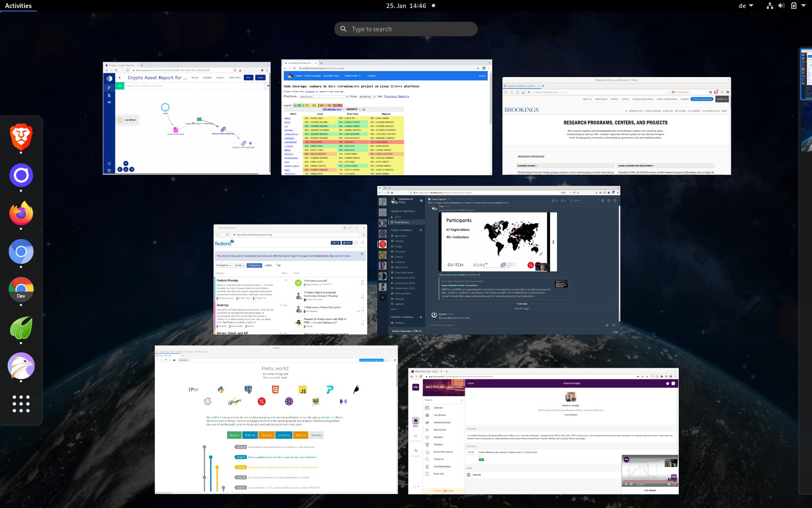
Task: Click Brave Shields icon in Proxeus window
Action: (235, 70)
